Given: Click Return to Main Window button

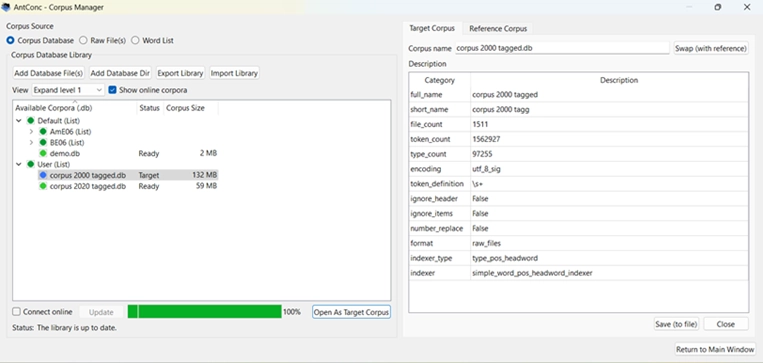Looking at the screenshot, I should click(x=715, y=349).
